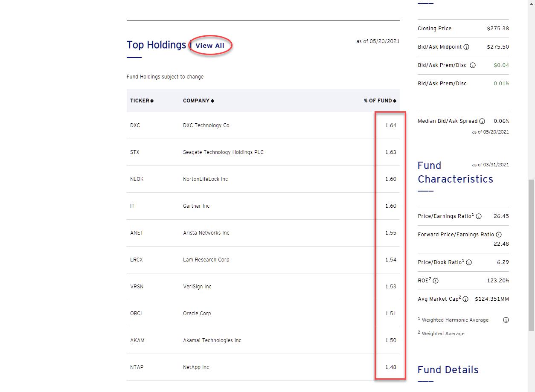Open the View All holdings link

(x=210, y=46)
